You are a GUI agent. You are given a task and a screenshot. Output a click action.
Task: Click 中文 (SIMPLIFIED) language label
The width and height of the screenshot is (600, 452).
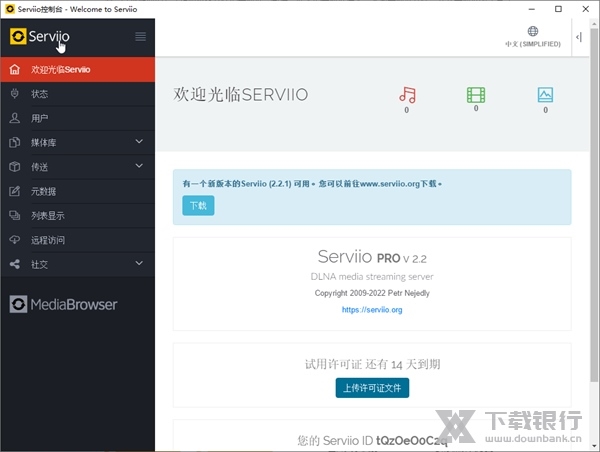click(533, 44)
